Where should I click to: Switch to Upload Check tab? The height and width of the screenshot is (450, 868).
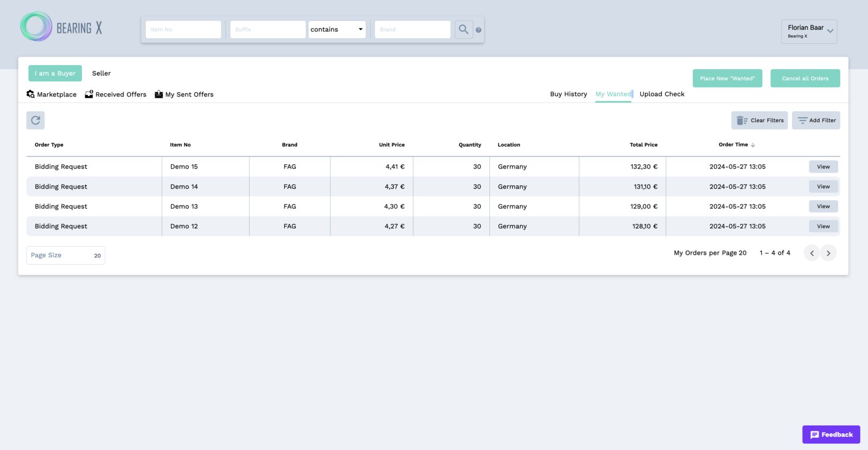(x=662, y=94)
